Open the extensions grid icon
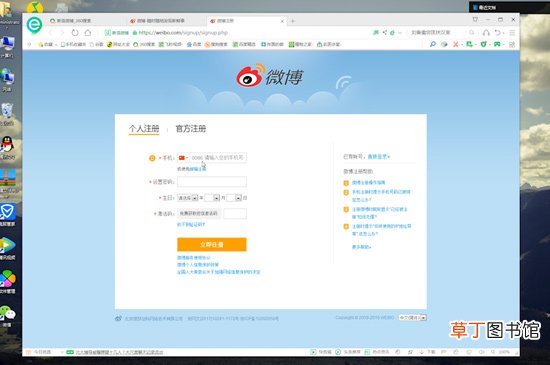Viewport: 550px width, 365px height. 512,45
